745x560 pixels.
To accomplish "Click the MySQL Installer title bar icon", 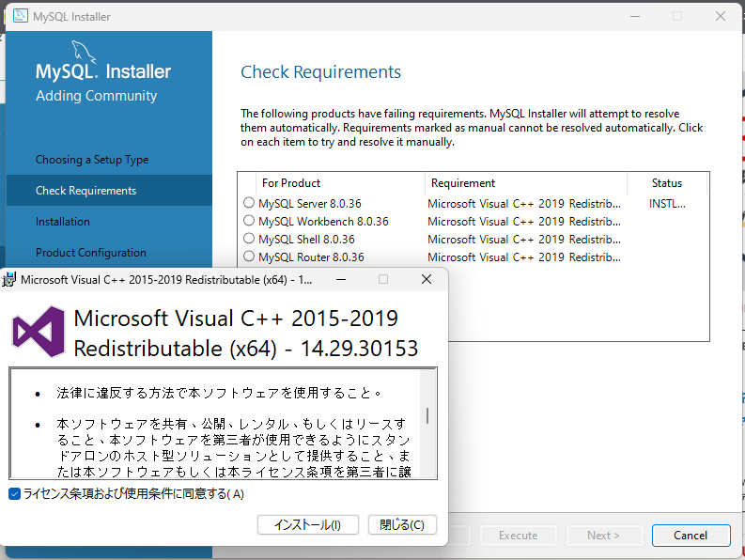I will [21, 16].
